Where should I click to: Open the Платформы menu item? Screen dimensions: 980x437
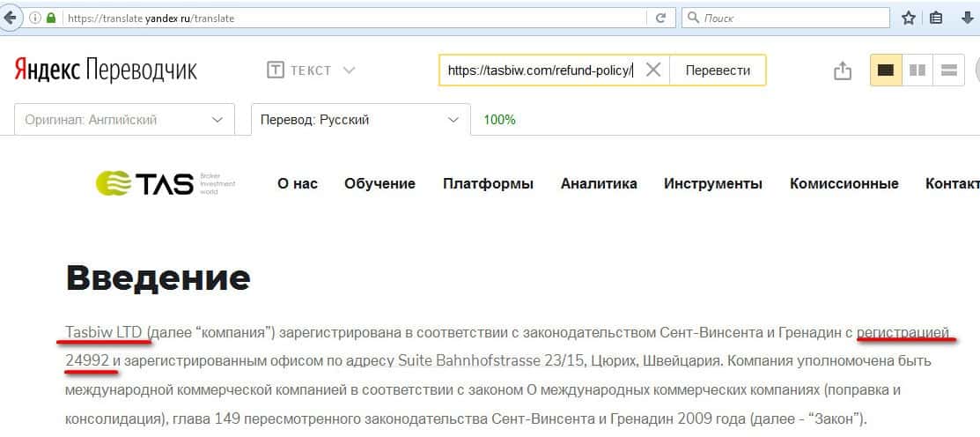488,183
